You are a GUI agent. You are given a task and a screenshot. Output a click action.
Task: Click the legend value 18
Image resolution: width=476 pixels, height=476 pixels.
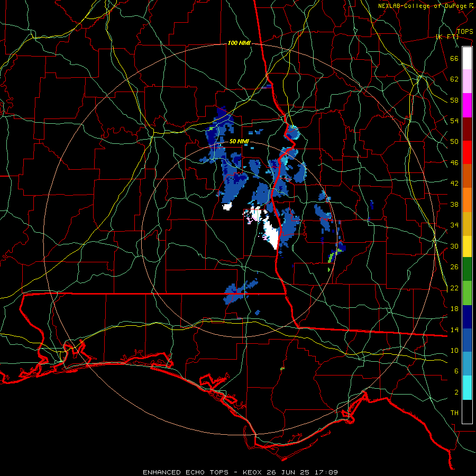point(454,308)
